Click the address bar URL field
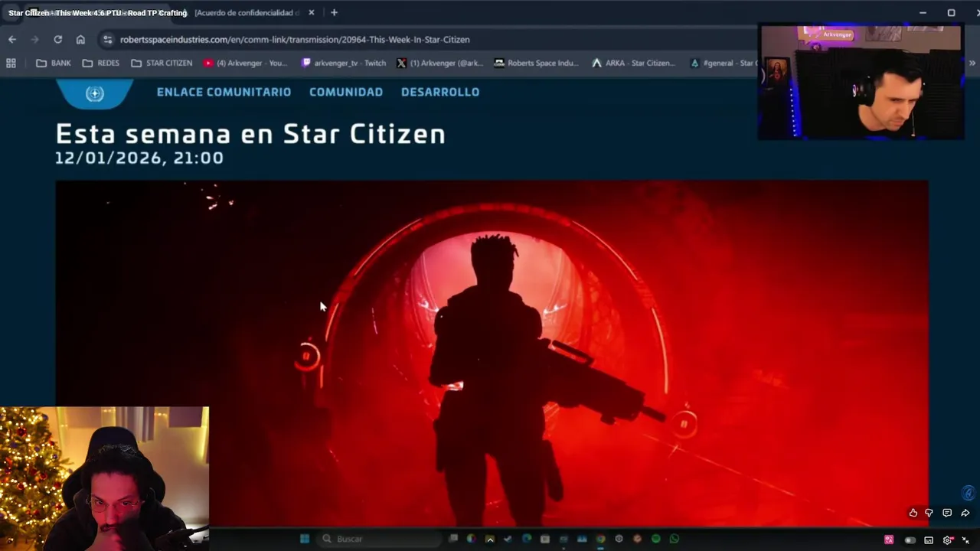980x551 pixels. (429, 39)
